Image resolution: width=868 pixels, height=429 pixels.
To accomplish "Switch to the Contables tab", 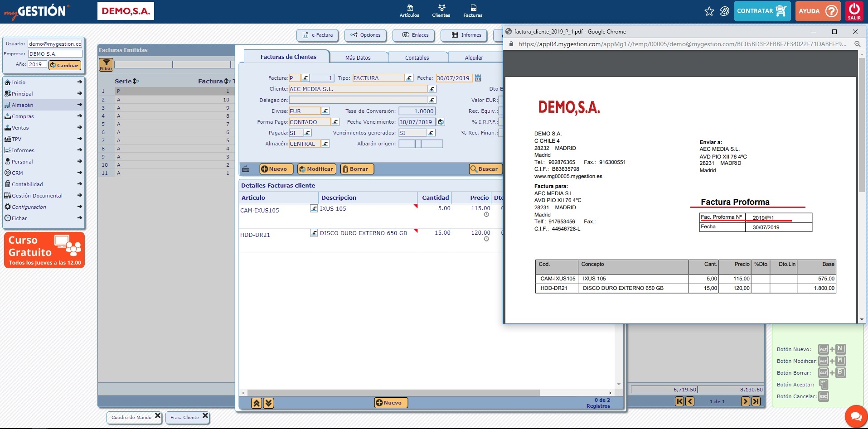I will (x=417, y=58).
